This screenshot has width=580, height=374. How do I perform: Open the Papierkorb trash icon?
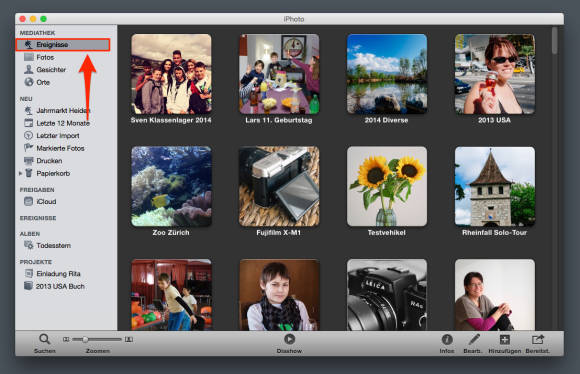coord(28,173)
